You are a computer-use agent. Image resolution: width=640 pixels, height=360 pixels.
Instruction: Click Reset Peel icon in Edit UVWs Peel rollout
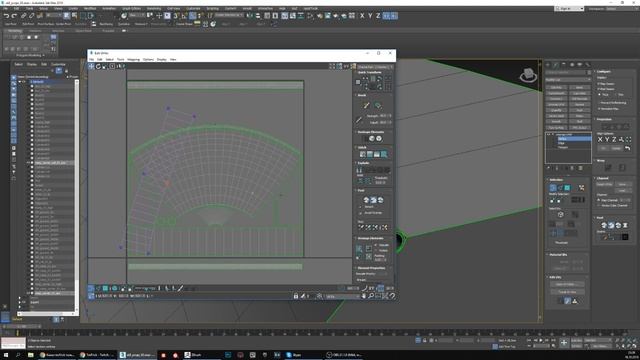pyautogui.click(x=380, y=200)
